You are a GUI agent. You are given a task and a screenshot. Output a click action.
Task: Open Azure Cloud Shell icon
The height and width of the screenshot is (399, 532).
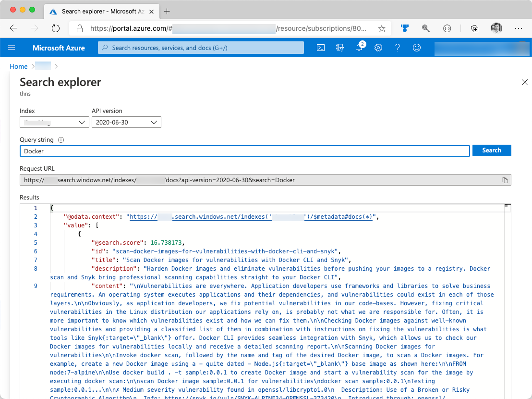[321, 48]
